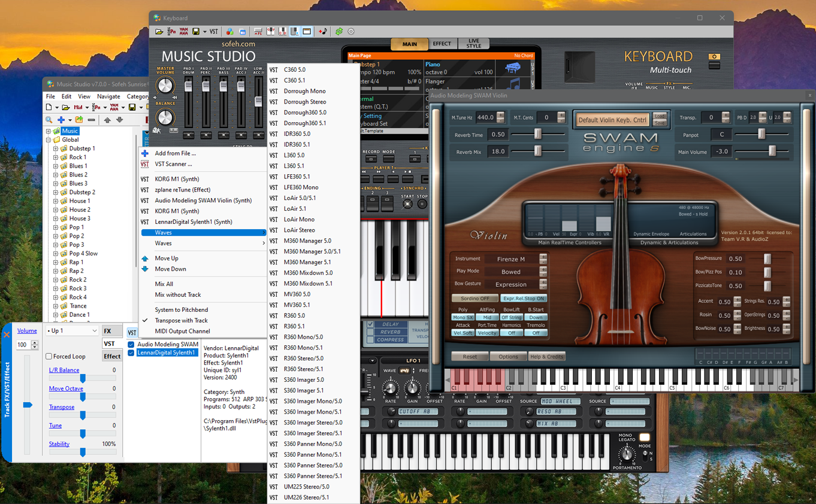Open Save dropdown arrow in Keyboard toolbar

click(x=205, y=31)
